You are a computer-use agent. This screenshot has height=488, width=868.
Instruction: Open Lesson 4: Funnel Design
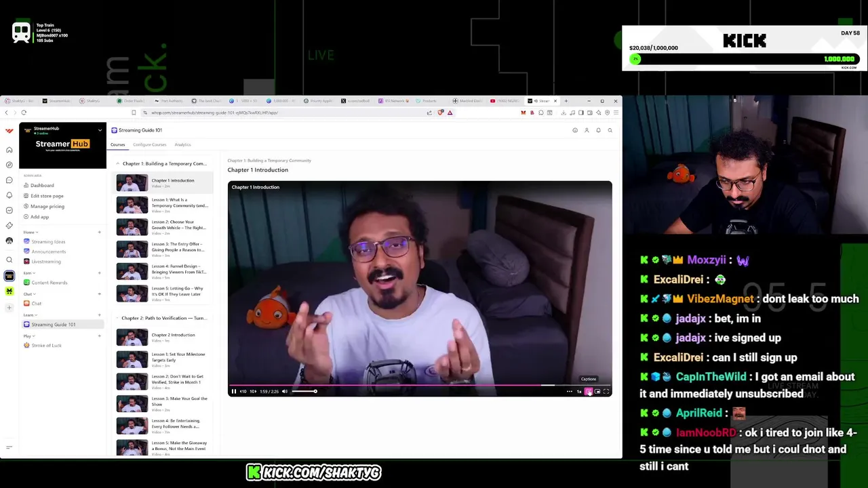pyautogui.click(x=163, y=271)
